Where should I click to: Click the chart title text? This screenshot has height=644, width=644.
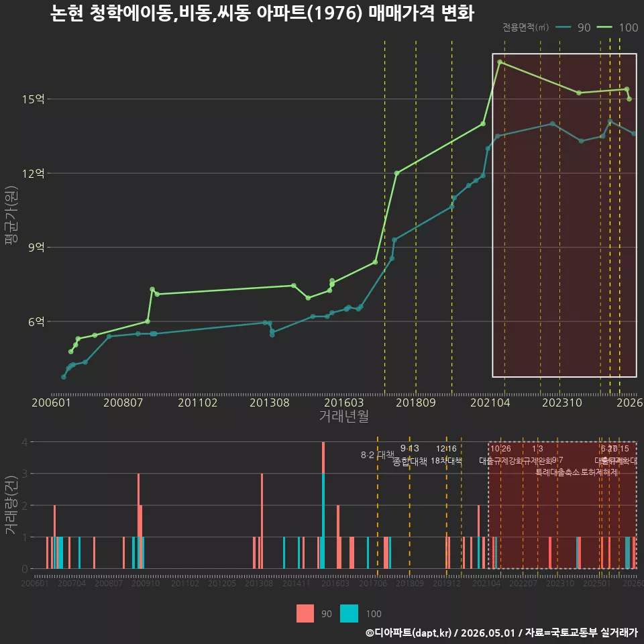(x=262, y=13)
